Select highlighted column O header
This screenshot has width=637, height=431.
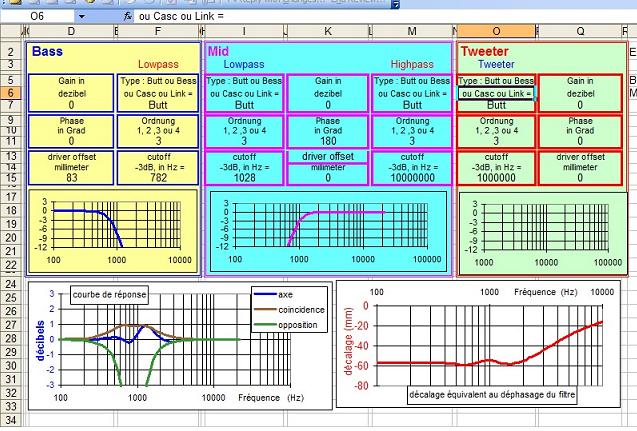point(496,31)
